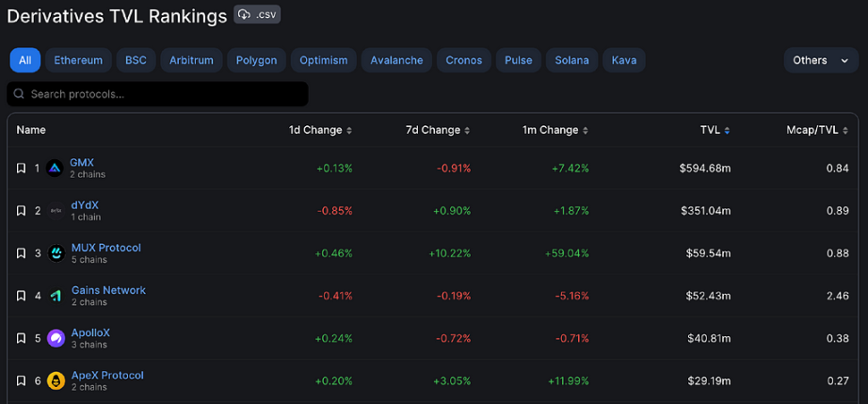The width and height of the screenshot is (868, 404).
Task: Filter by Ethereum chain
Action: 78,60
